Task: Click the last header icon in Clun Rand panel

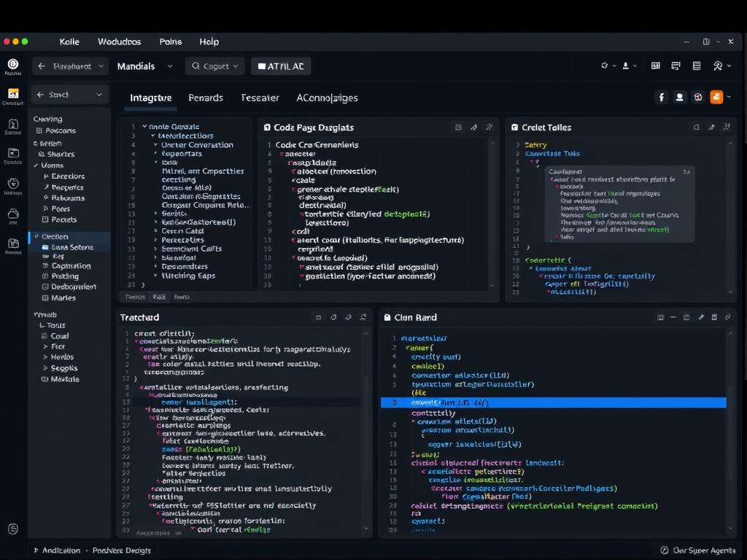Action: [727, 317]
